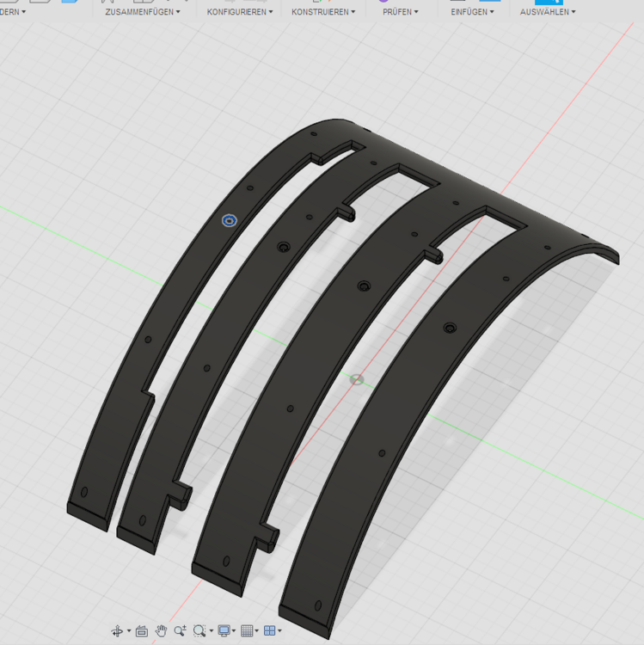The height and width of the screenshot is (645, 644).
Task: Expand the arrow next to Orbit tool
Action: tap(129, 632)
